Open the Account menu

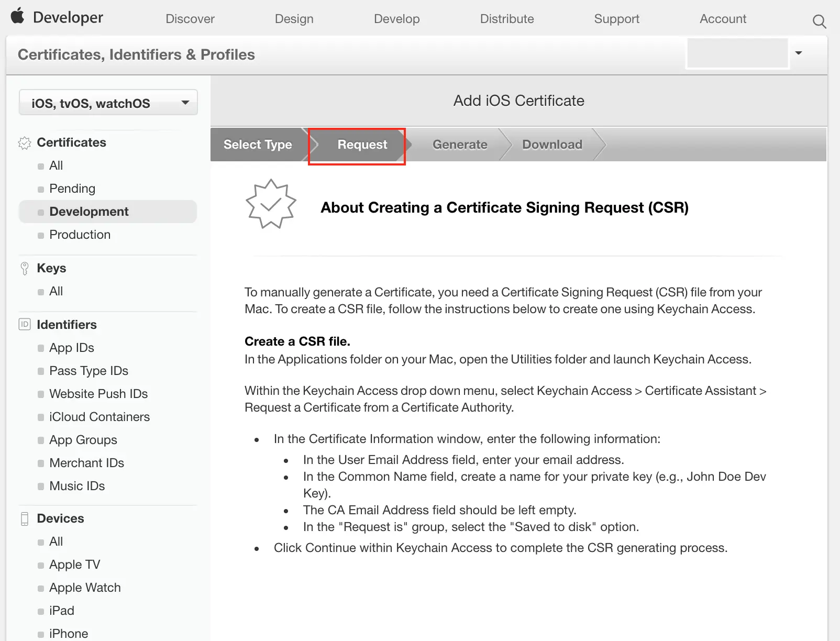coord(723,19)
